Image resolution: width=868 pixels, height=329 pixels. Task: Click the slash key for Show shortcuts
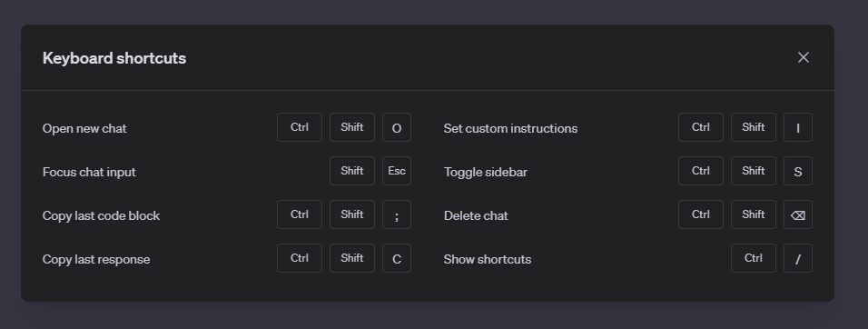coord(798,259)
